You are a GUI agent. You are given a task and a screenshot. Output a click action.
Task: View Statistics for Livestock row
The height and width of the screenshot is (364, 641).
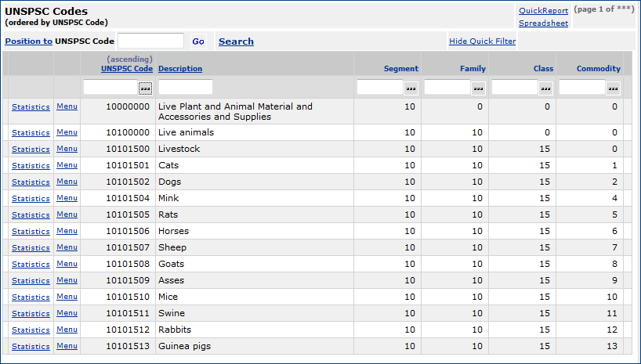[x=31, y=149]
